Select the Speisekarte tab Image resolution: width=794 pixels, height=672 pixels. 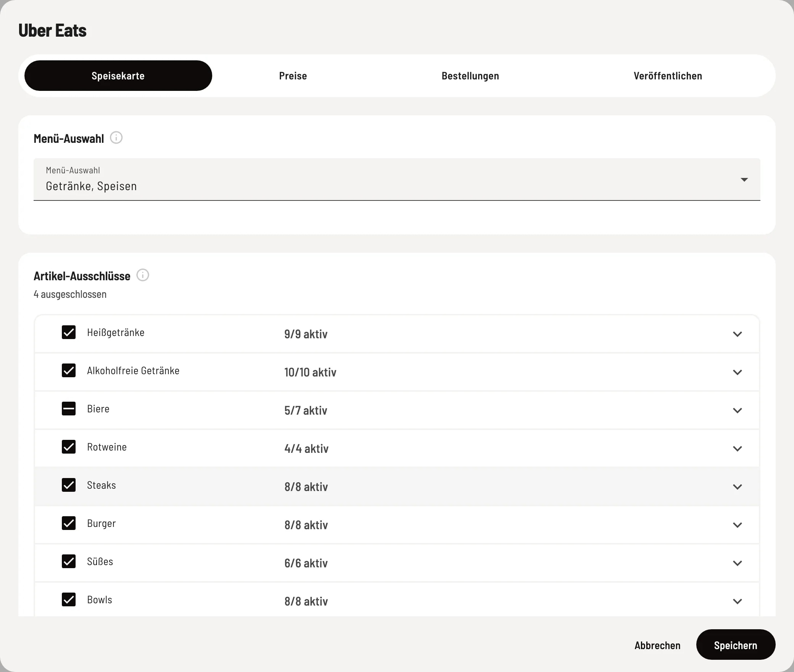pyautogui.click(x=118, y=76)
